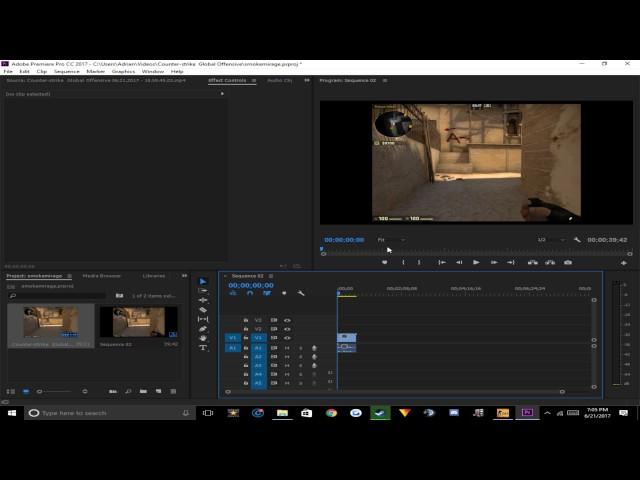Select the Type tool
This screenshot has height=480, width=640.
pos(203,348)
